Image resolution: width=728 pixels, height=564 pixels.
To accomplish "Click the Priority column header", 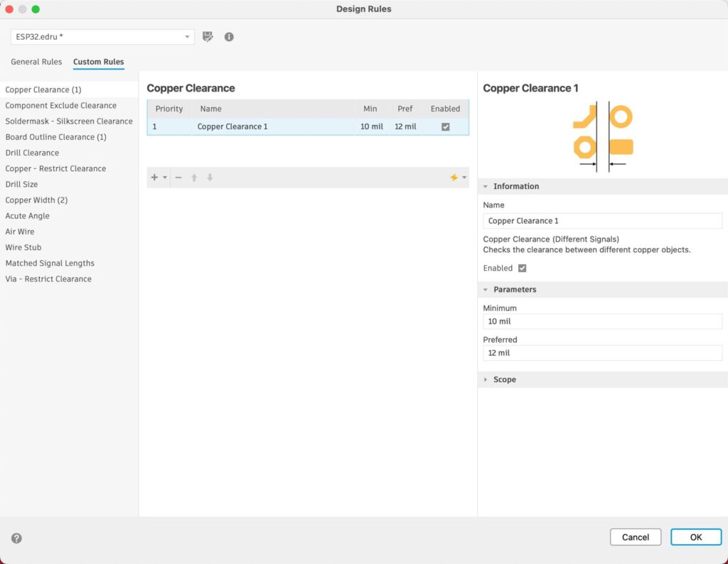I will pyautogui.click(x=169, y=109).
